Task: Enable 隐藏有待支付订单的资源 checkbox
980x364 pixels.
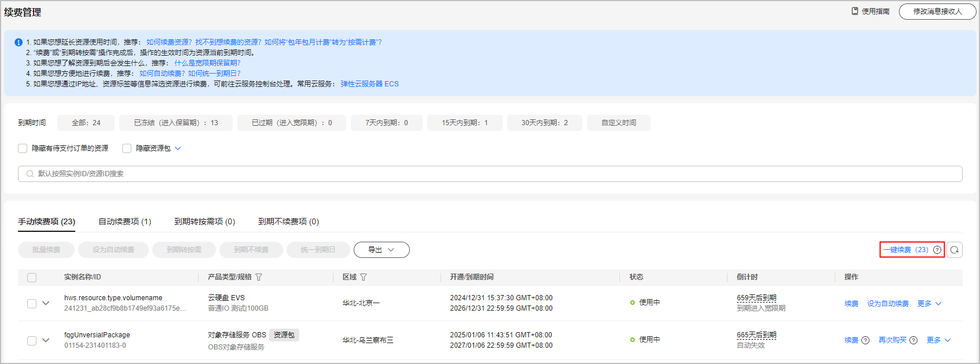Action: 23,148
